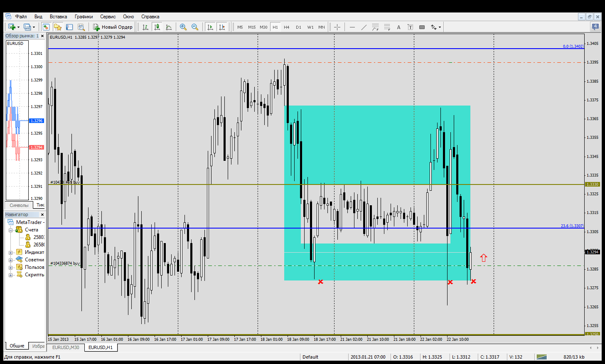Image resolution: width=605 pixels, height=364 pixels.
Task: Click the Новый Ордер button
Action: tap(113, 27)
